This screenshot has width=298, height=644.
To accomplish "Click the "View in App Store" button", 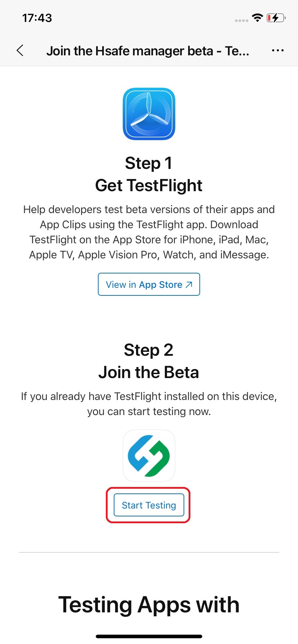I will (x=149, y=285).
